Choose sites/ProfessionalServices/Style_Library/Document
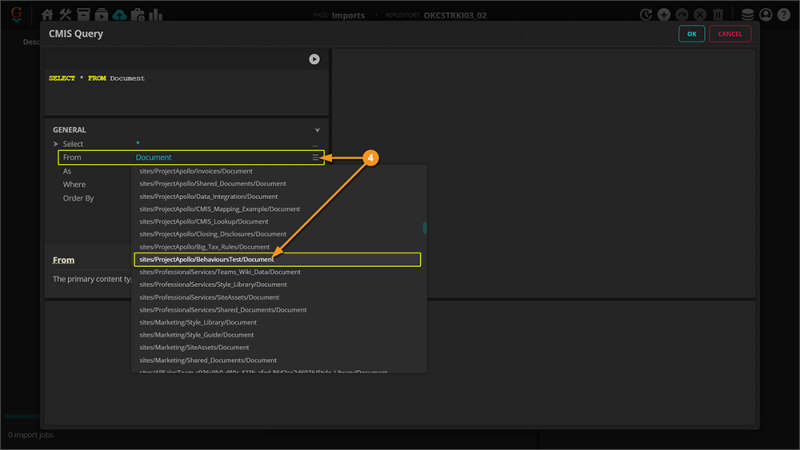This screenshot has width=800, height=450. click(x=213, y=285)
